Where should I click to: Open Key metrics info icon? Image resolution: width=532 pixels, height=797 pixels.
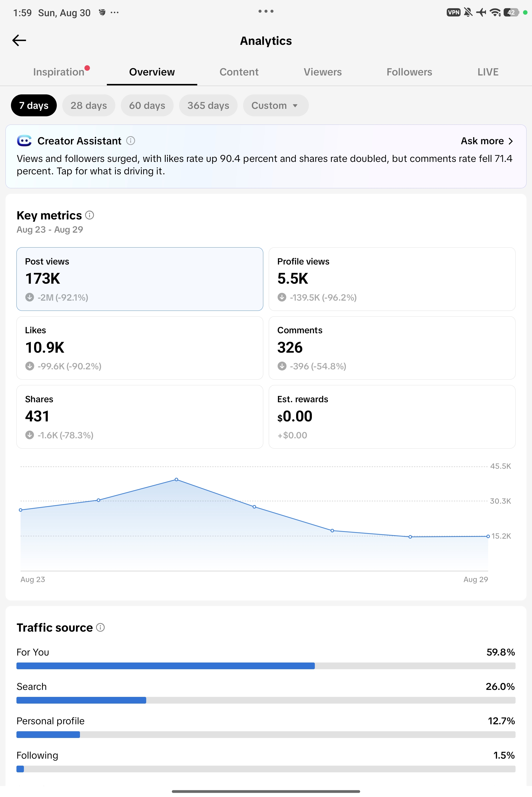[90, 215]
